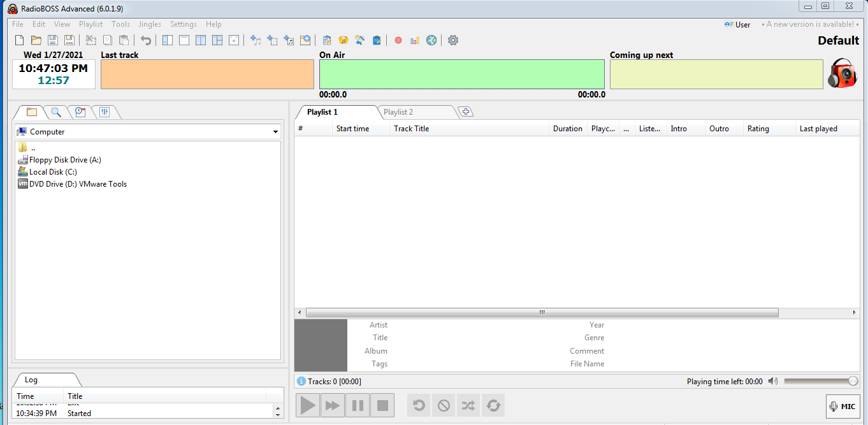This screenshot has height=425, width=868.
Task: Open the broadcast globe icon
Action: 431,40
